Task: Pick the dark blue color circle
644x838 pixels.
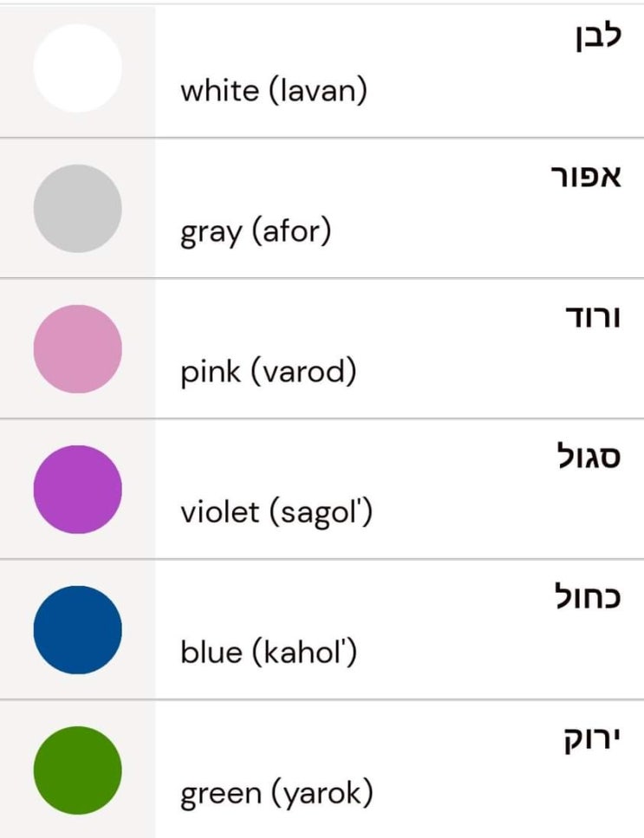Action: [77, 629]
